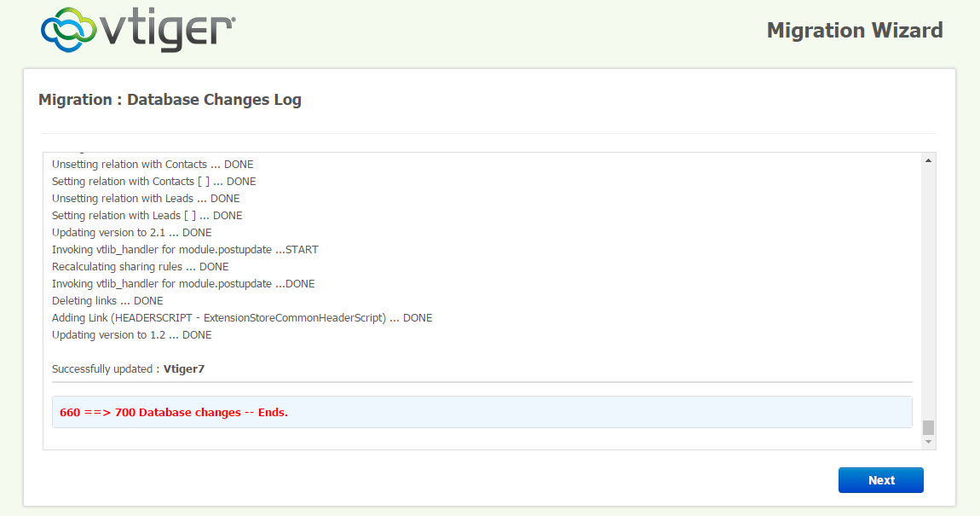Click 'Unsetting relation with Leads ... DONE' line
The height and width of the screenshot is (516, 980).
[x=146, y=198]
